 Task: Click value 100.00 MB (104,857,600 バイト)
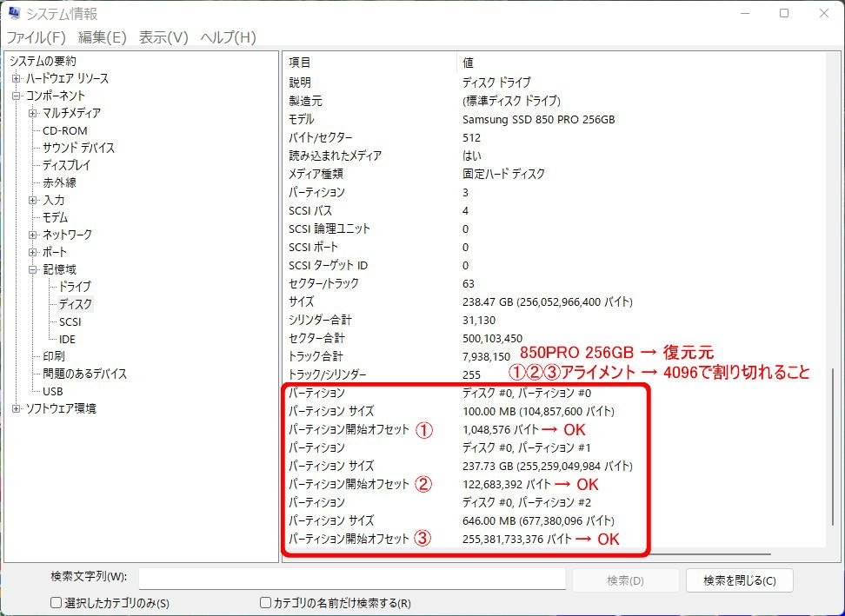pyautogui.click(x=538, y=412)
